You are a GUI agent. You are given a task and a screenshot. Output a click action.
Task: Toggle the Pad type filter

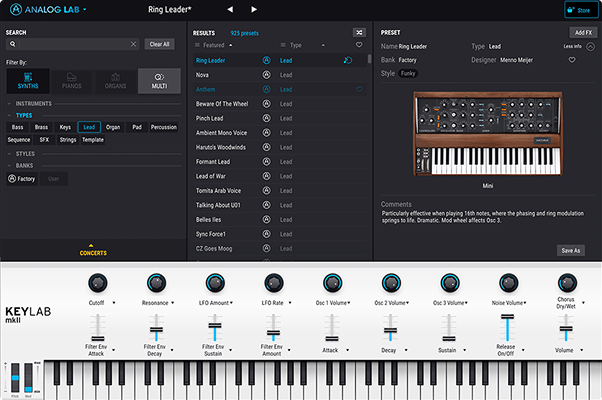137,127
